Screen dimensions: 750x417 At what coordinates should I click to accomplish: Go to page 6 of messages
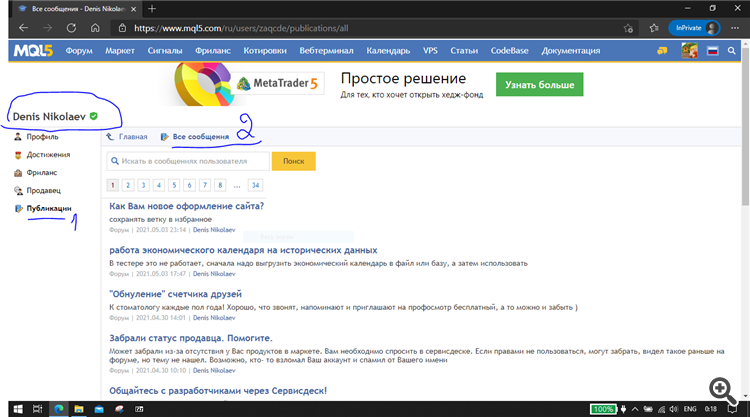[189, 185]
